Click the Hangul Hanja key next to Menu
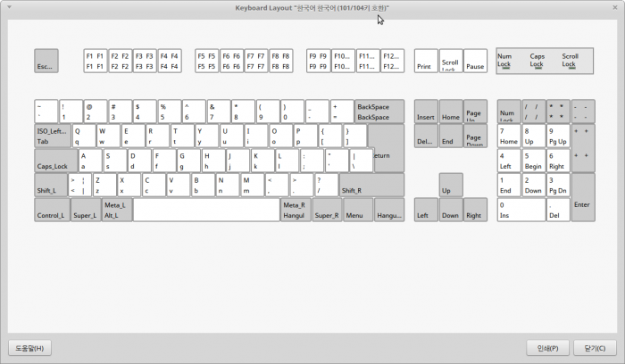Image resolution: width=625 pixels, height=364 pixels. tap(389, 210)
